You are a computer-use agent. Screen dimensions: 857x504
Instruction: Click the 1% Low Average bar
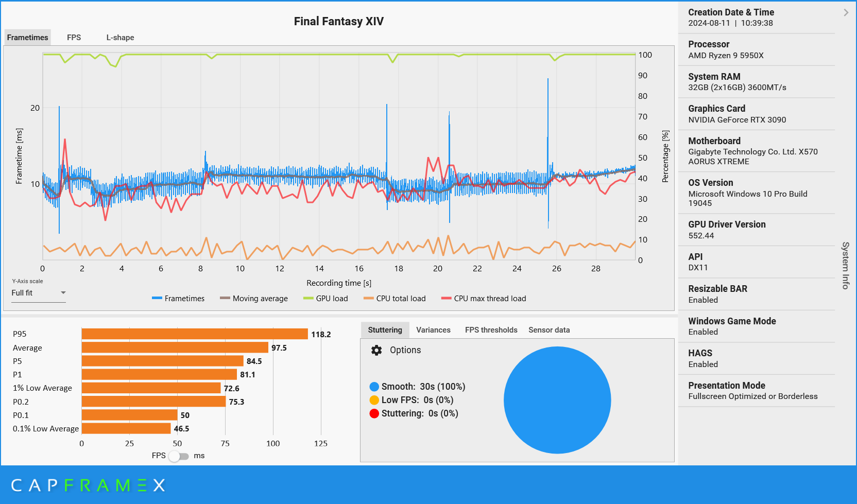click(x=151, y=388)
